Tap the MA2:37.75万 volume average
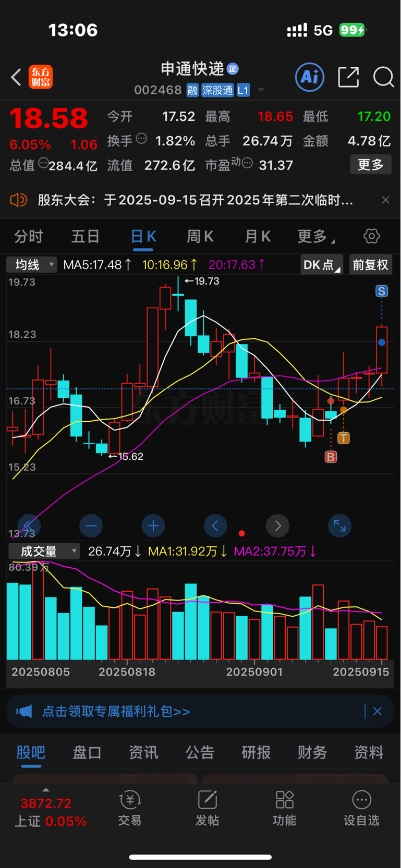 coord(275,552)
